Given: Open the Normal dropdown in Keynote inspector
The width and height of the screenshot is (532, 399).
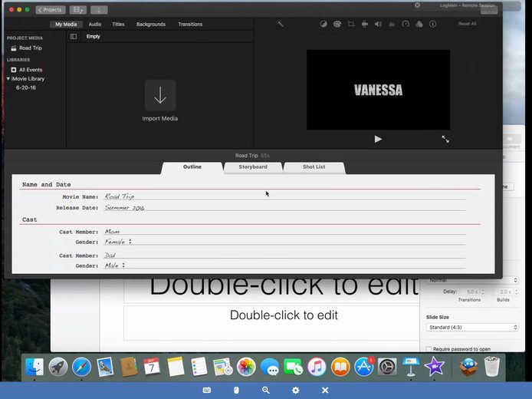Looking at the screenshot, I should (472, 280).
